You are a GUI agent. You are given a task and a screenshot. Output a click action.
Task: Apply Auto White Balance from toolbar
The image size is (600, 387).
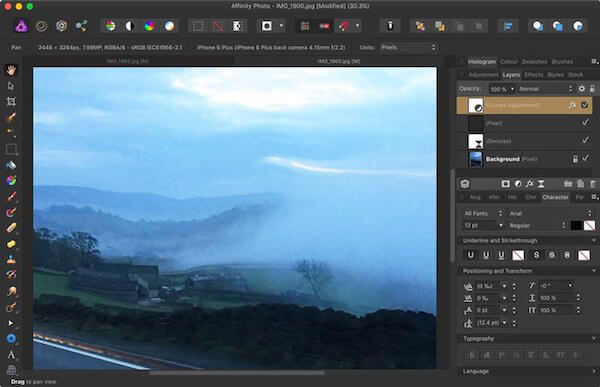169,26
